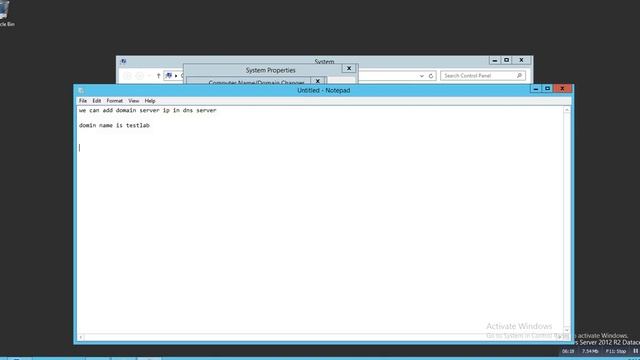The height and width of the screenshot is (360, 640).
Task: Open the Format menu in Notepad
Action: [115, 101]
